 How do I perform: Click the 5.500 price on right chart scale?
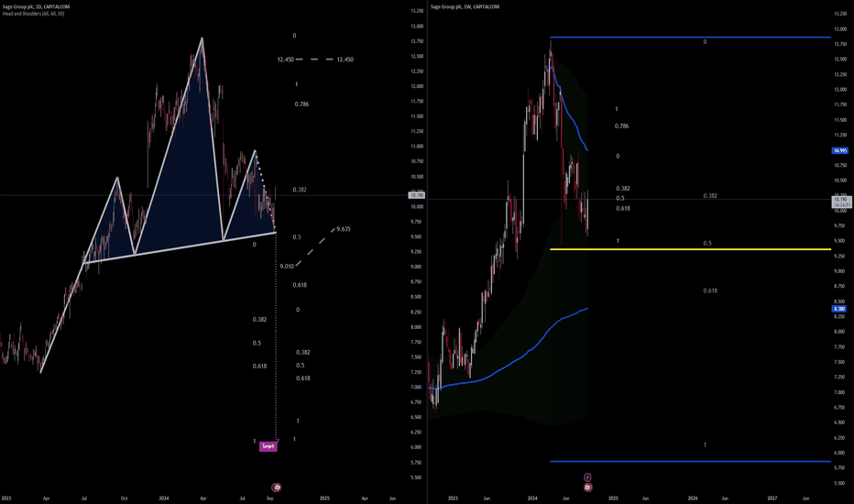[x=840, y=483]
